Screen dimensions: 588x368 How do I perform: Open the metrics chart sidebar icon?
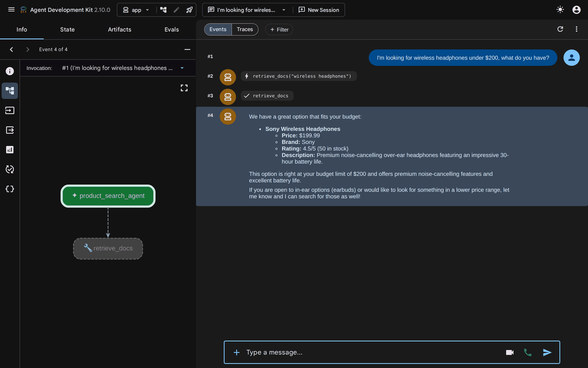10,149
